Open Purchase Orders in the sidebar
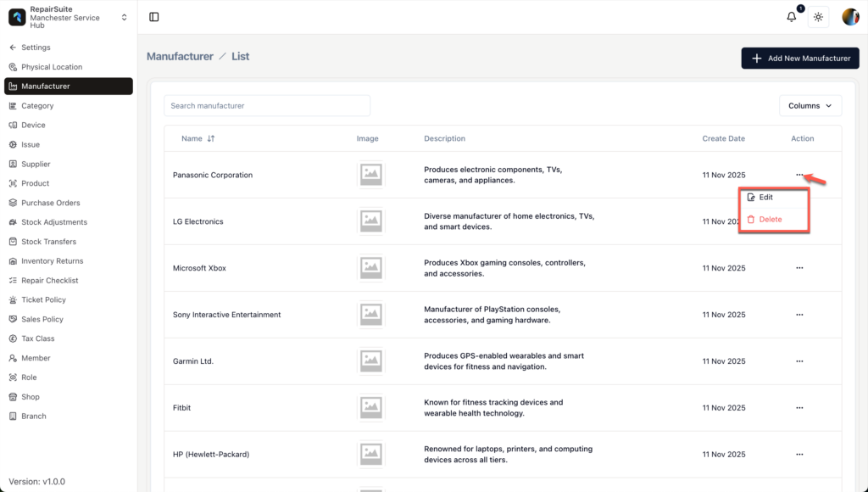 point(50,203)
